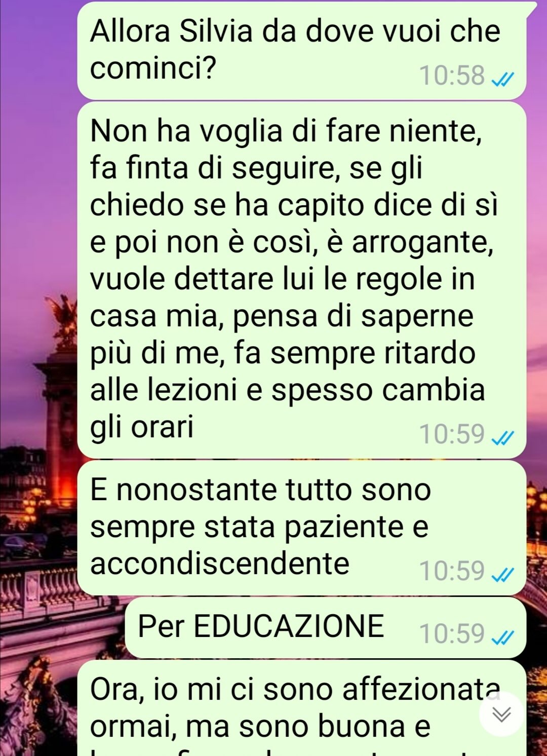Tap the blue double-check after 'gli orari' message
Viewport: 547px width, 756px height.
[x=503, y=437]
